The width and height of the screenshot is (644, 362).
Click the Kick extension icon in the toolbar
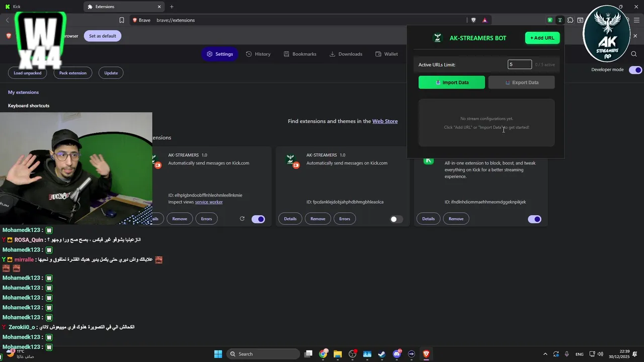click(x=550, y=20)
